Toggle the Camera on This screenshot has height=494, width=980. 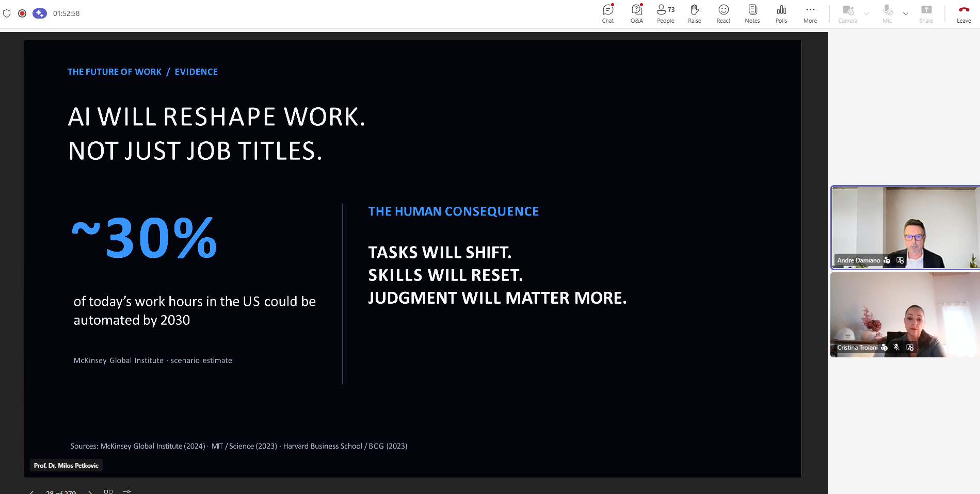[x=848, y=14]
